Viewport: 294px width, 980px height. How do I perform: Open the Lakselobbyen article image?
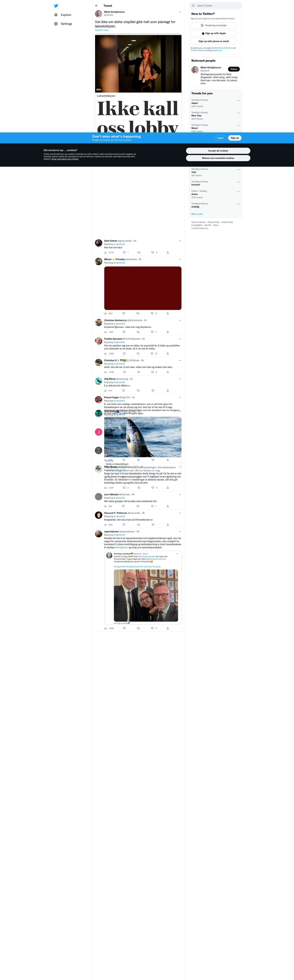pos(138,63)
